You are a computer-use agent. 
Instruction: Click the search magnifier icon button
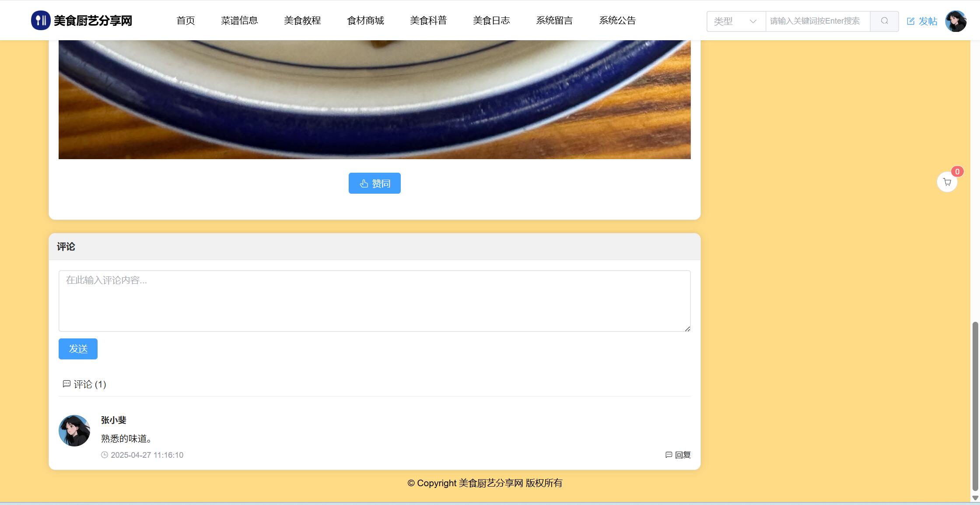coord(884,21)
